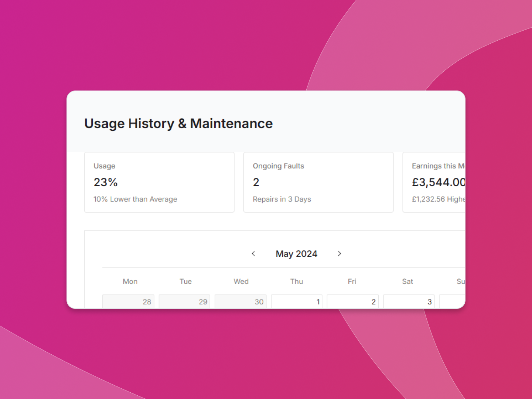
Task: Go to previous month using left chevron
Action: [x=253, y=253]
